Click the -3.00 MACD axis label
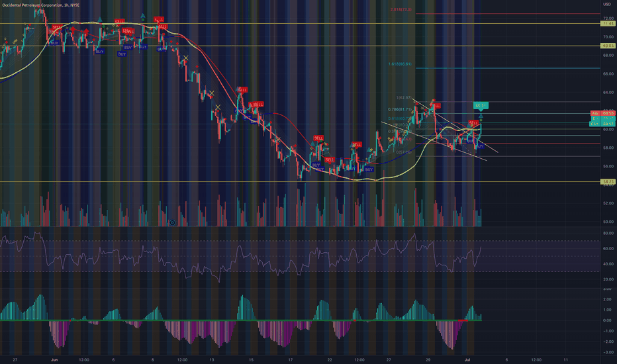 click(x=608, y=353)
